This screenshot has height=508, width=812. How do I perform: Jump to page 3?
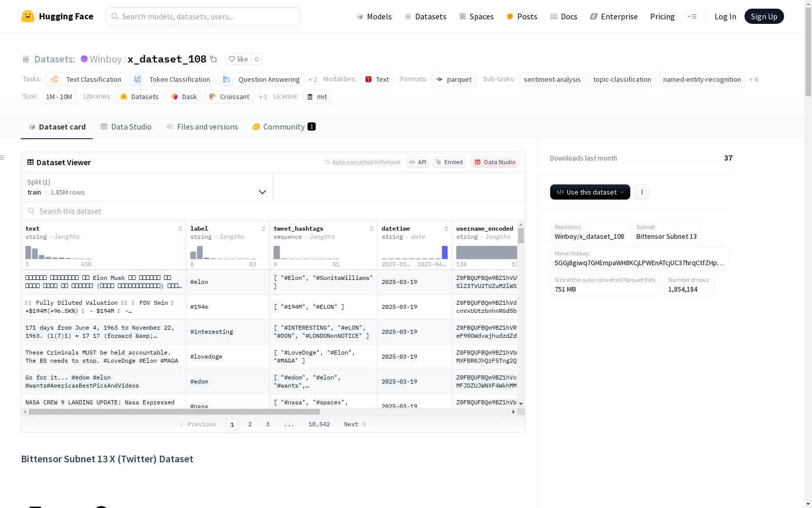(x=267, y=424)
